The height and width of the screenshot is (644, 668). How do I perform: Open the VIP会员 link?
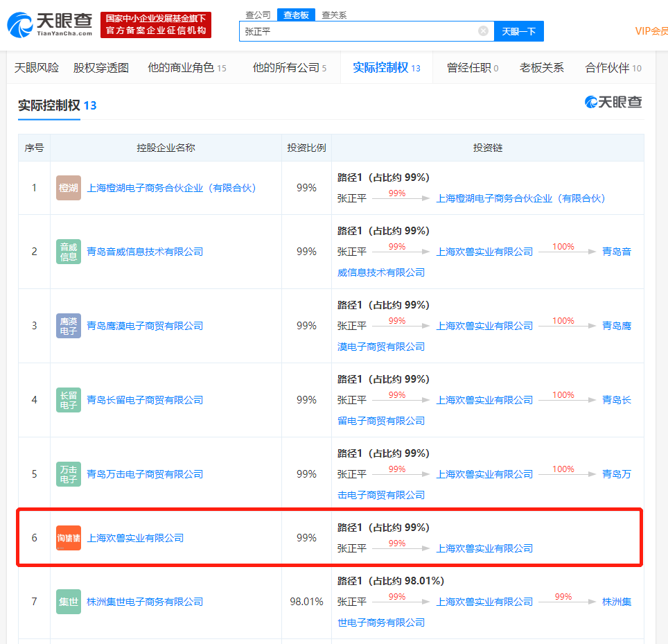(651, 31)
